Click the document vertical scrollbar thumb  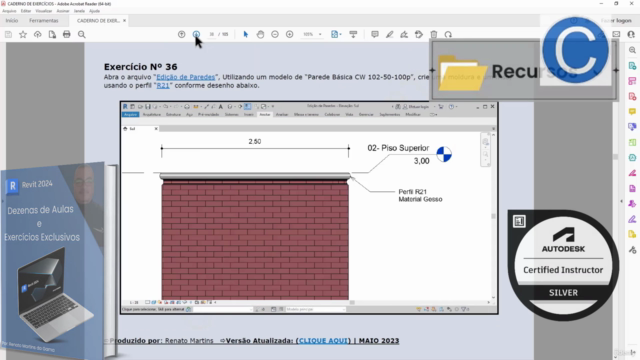616,157
